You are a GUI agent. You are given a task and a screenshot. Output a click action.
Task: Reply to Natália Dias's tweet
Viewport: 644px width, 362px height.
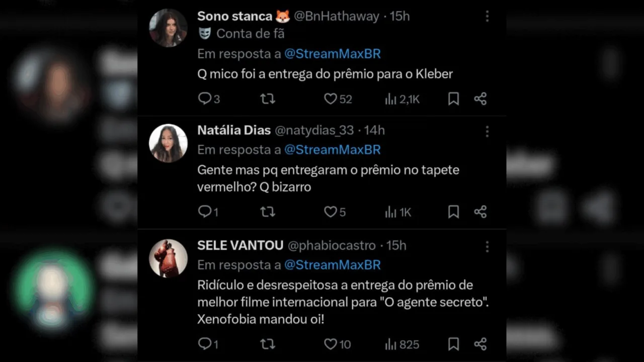(205, 212)
